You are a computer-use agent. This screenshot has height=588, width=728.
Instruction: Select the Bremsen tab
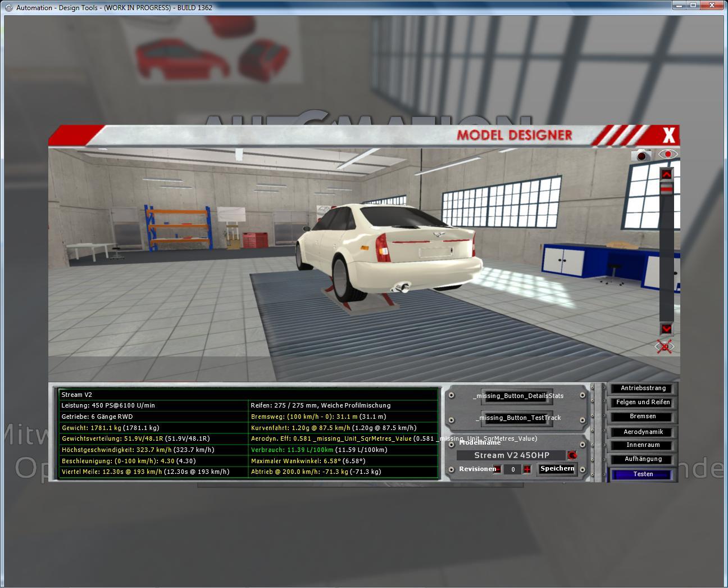click(643, 417)
